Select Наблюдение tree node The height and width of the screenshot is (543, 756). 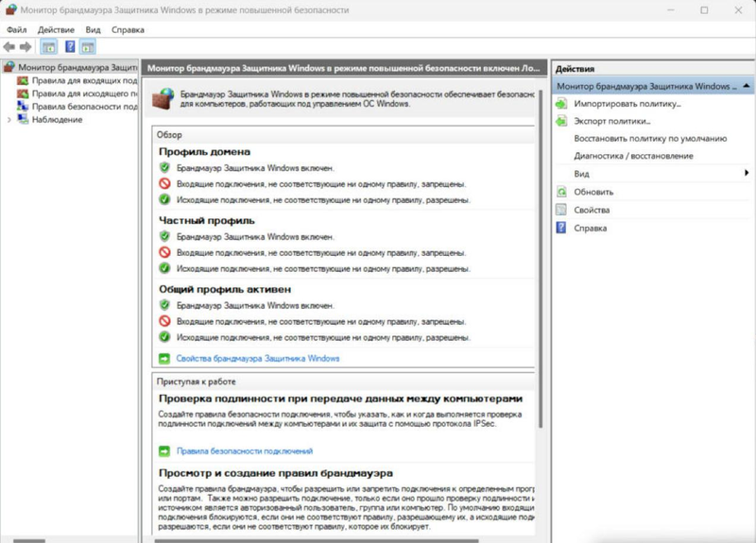(x=57, y=120)
